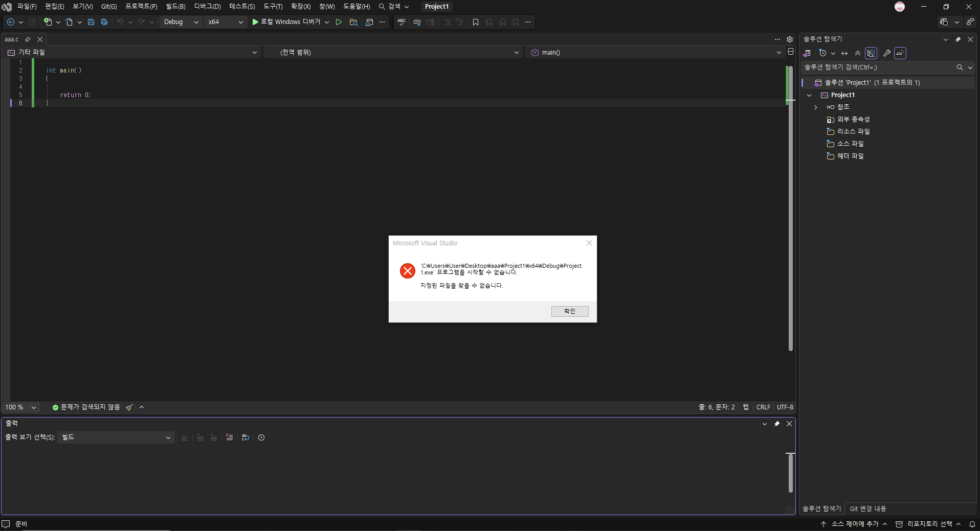This screenshot has width=980, height=531.
Task: Click Sync with Active Document arrows icon
Action: pyautogui.click(x=844, y=53)
